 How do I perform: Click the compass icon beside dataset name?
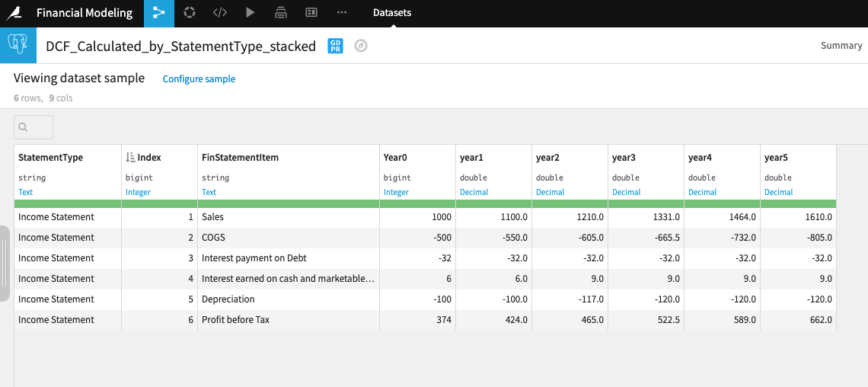(361, 46)
